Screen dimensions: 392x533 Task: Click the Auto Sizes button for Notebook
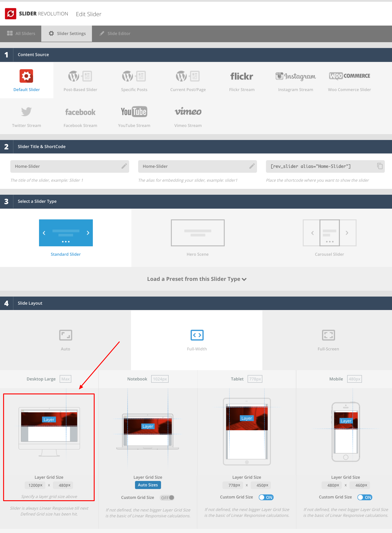[148, 485]
